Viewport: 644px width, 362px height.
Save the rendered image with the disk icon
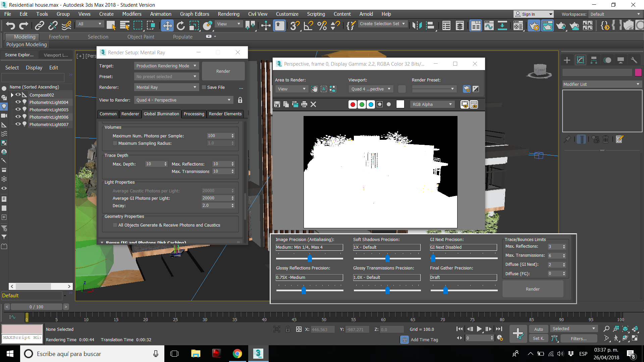(x=277, y=104)
